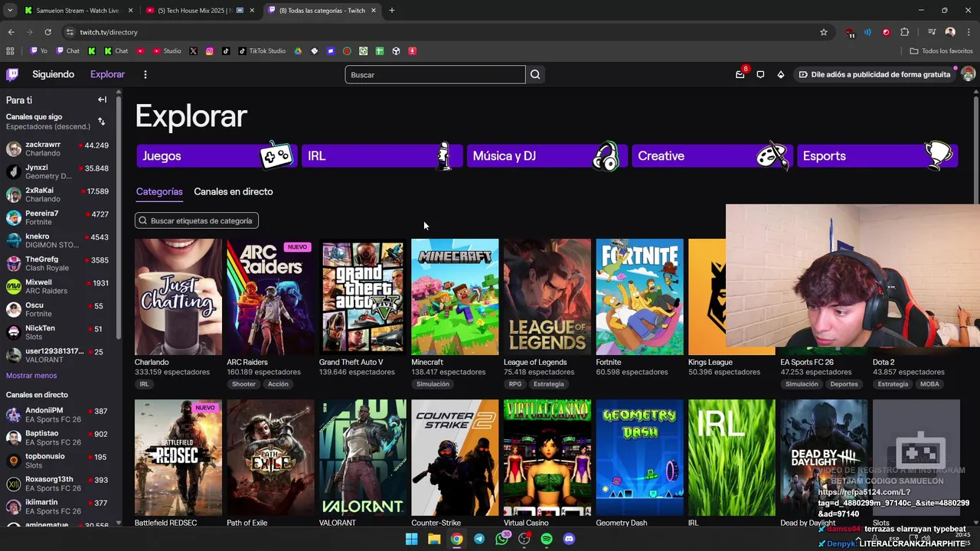Bookmark this page with the star icon
This screenshot has width=980, height=551.
[x=824, y=32]
